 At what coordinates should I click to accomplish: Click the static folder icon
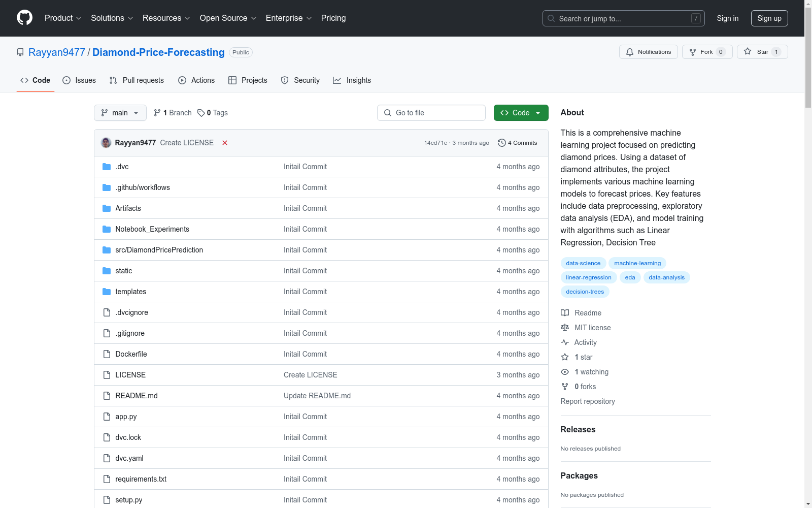point(107,271)
